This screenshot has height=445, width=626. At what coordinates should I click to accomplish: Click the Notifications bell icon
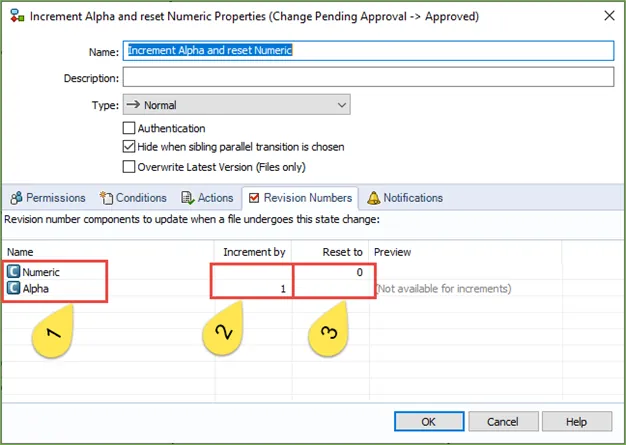tap(373, 198)
